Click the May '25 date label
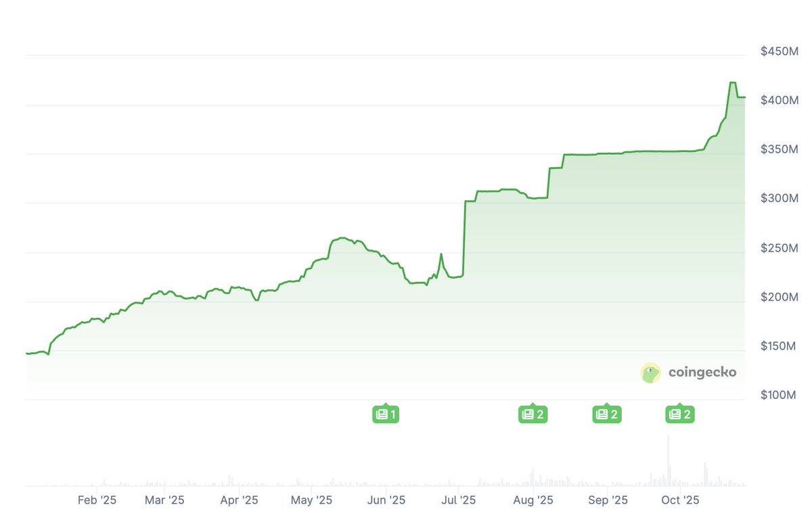The width and height of the screenshot is (812, 528). tap(311, 500)
